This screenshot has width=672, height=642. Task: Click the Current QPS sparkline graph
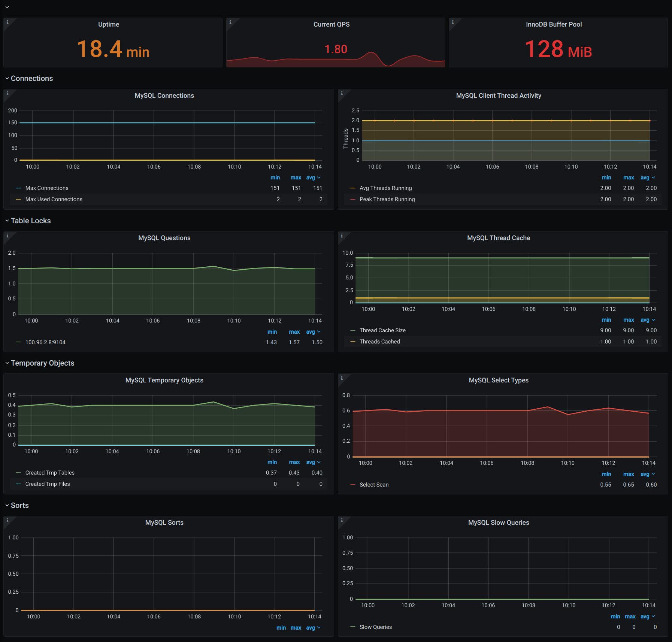tap(336, 60)
